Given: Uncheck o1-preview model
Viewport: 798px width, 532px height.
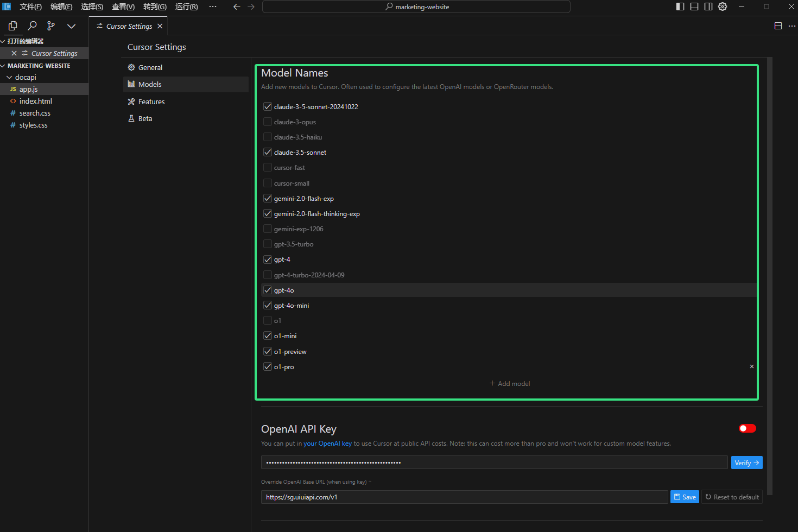Looking at the screenshot, I should 268,351.
